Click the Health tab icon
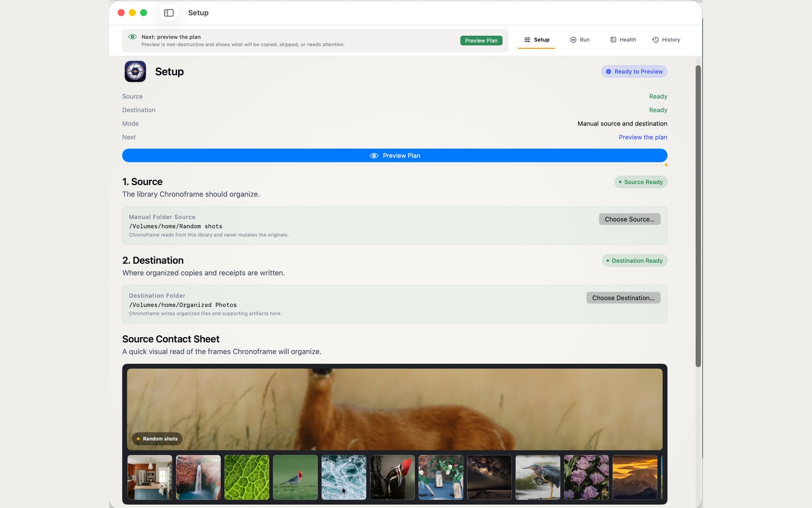 point(613,40)
